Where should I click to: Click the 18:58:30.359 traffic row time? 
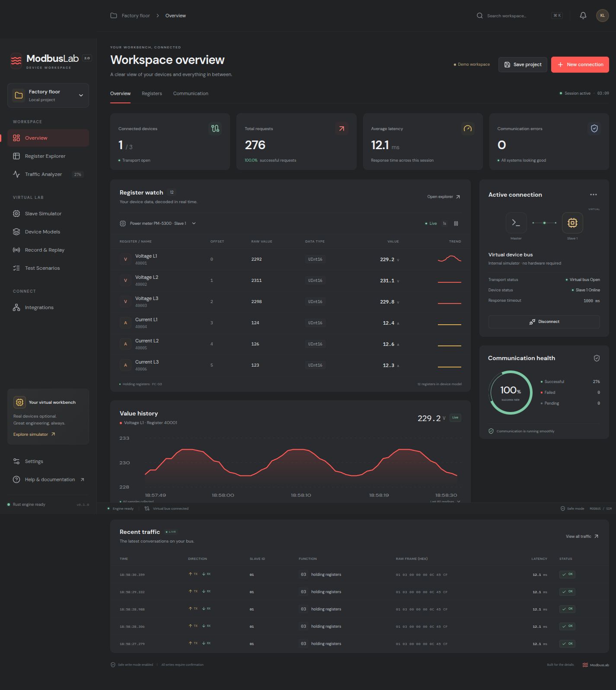coord(132,575)
